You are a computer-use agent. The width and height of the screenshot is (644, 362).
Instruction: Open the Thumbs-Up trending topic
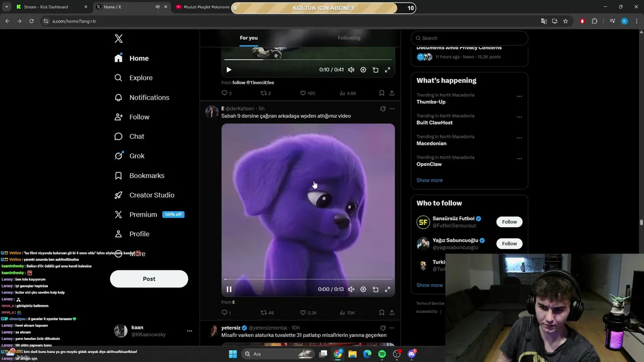pos(431,102)
